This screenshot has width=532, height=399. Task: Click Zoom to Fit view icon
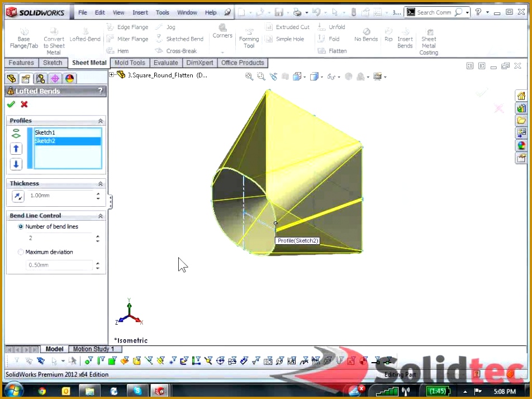click(249, 77)
